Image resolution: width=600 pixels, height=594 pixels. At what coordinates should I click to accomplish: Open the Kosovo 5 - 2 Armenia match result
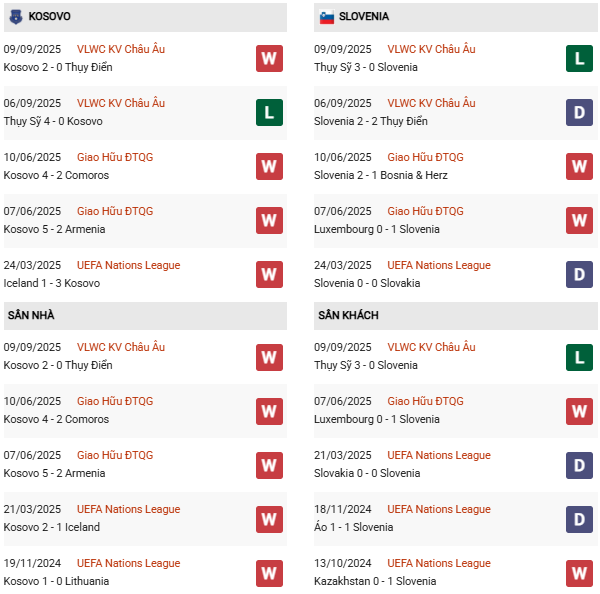(54, 229)
